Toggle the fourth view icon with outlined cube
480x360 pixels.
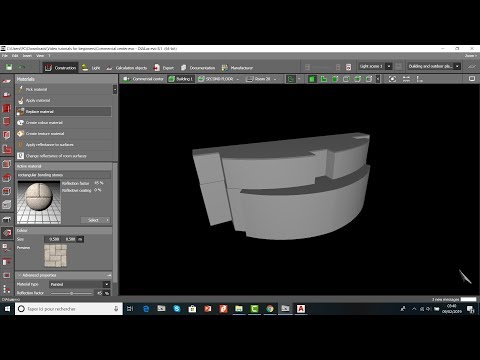[x=346, y=79]
